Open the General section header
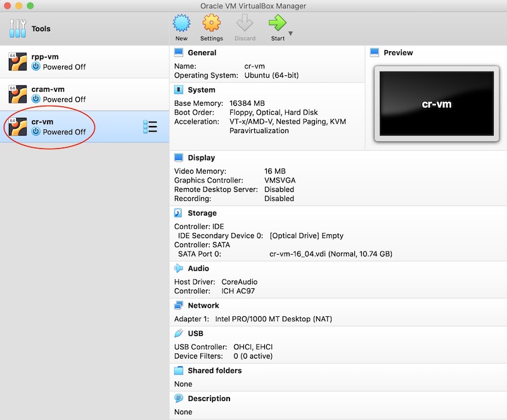Screen dimensions: 507x420 coord(202,53)
